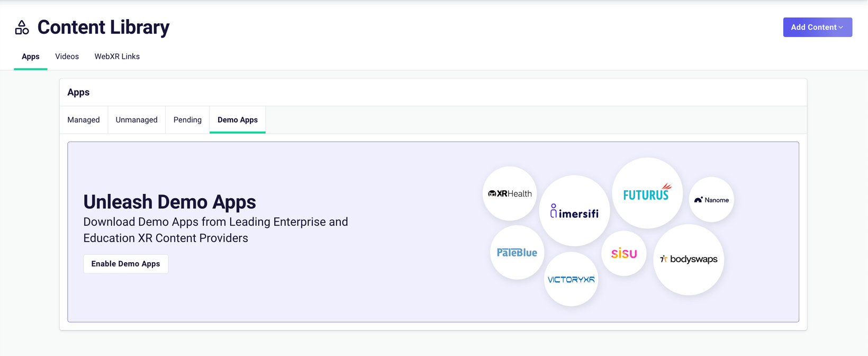Screen dimensions: 868x356
Task: Click the VictoryXR logo bubble
Action: [571, 279]
